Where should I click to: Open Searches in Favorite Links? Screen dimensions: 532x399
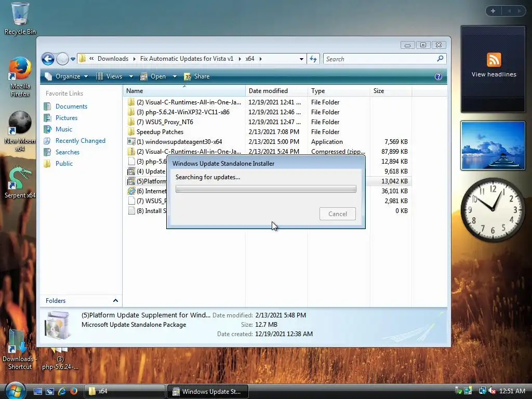point(68,152)
